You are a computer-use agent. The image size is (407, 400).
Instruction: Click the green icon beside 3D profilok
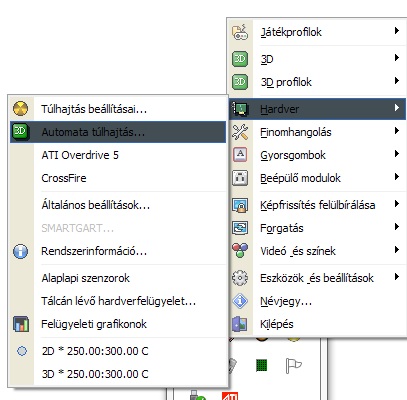[240, 82]
